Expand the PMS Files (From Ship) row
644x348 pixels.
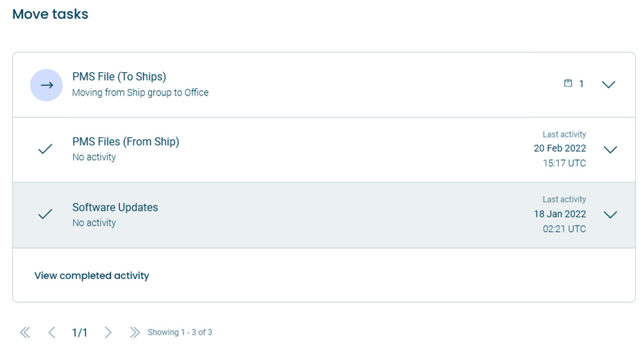610,149
